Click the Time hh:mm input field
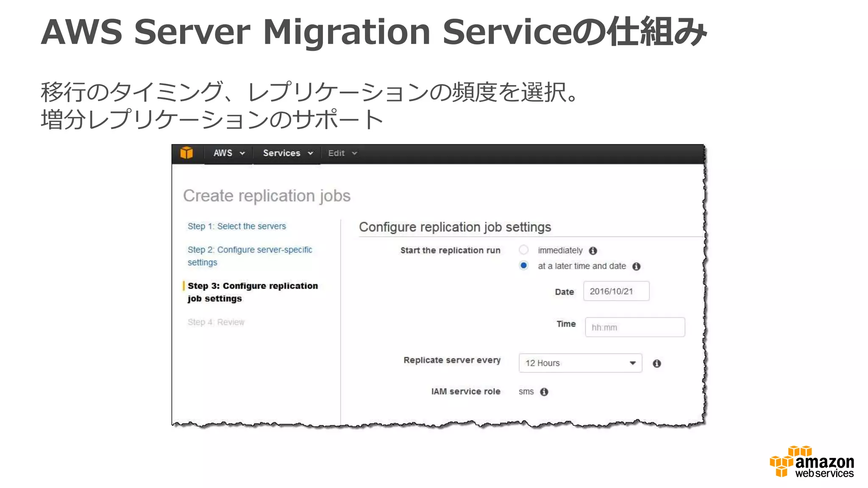The width and height of the screenshot is (868, 488). tap(635, 327)
